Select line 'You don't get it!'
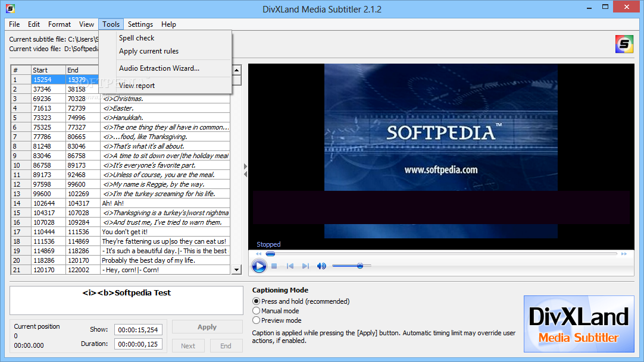644x362 pixels. (165, 232)
